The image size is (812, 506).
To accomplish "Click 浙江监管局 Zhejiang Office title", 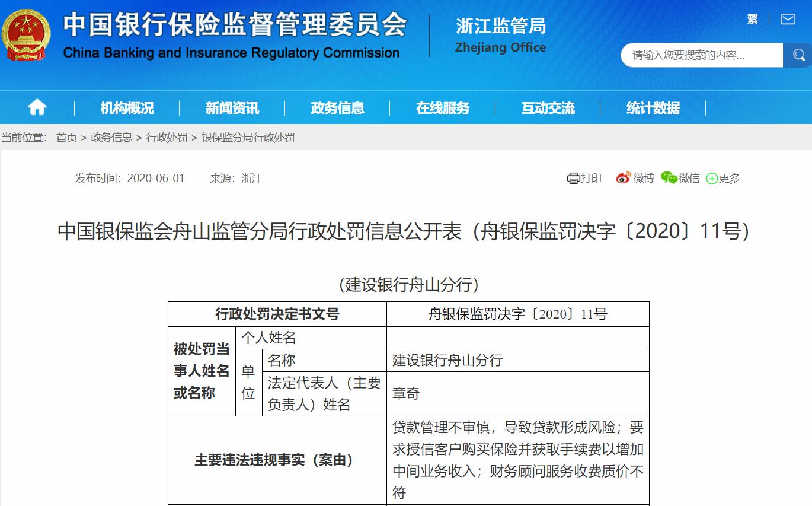I will pyautogui.click(x=501, y=35).
